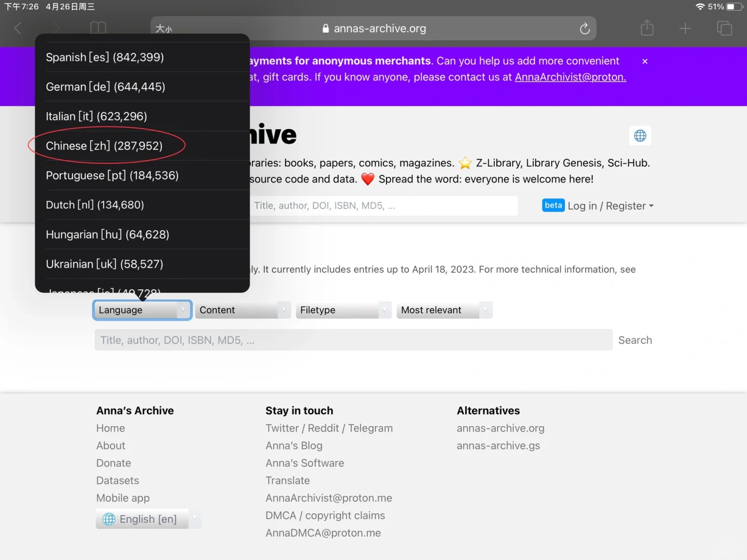The height and width of the screenshot is (560, 747).
Task: Open the Datasets footer link
Action: (x=118, y=481)
